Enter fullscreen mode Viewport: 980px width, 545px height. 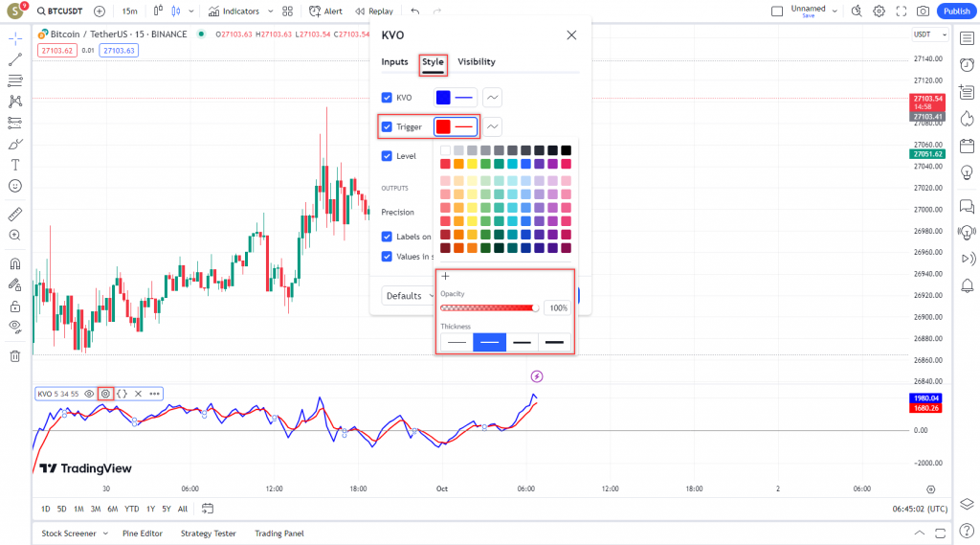point(902,11)
